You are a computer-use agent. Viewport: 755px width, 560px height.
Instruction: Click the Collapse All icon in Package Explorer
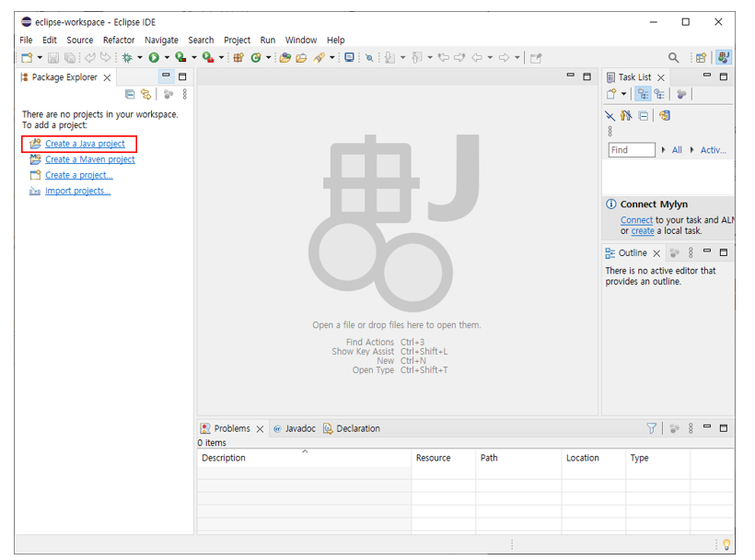130,94
